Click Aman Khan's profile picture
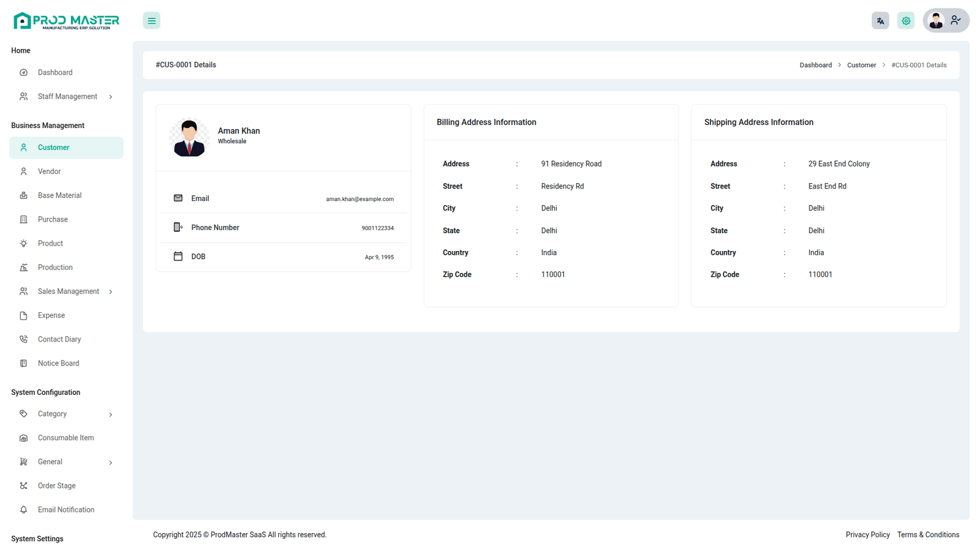The height and width of the screenshot is (551, 980). click(x=189, y=137)
